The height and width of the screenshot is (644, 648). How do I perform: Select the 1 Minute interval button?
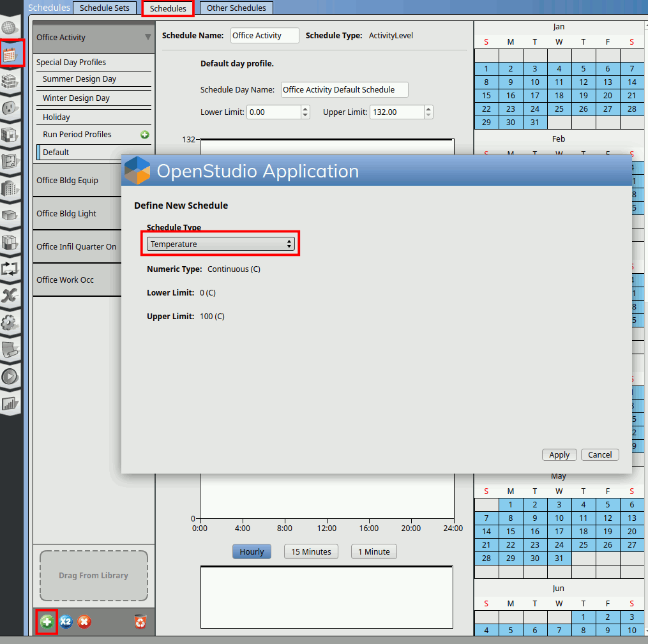[373, 552]
